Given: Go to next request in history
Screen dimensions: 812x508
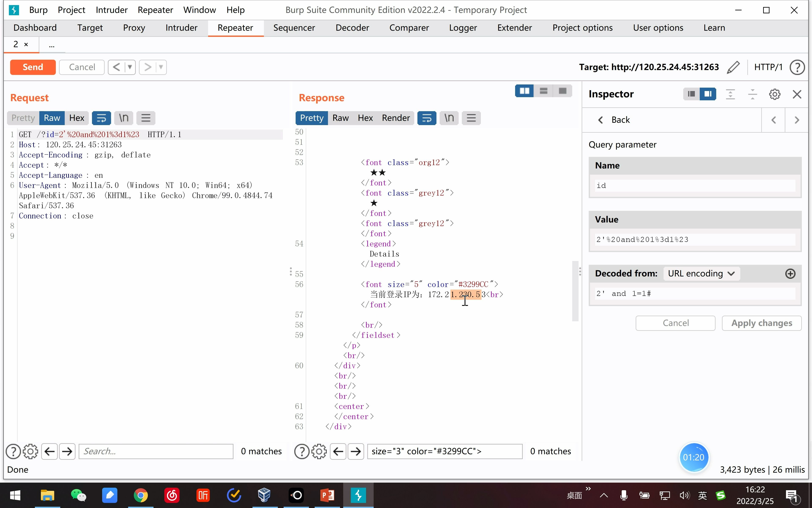Looking at the screenshot, I should click(x=148, y=67).
